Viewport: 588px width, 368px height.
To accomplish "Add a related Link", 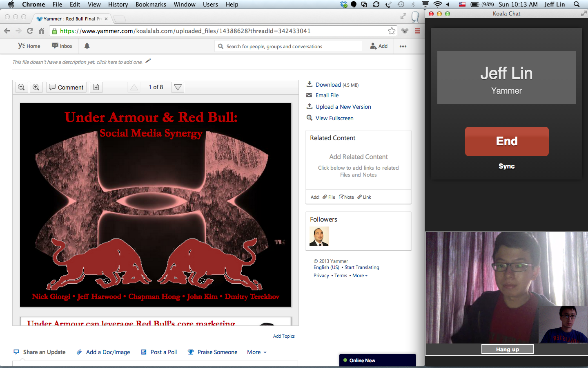I will pyautogui.click(x=364, y=197).
